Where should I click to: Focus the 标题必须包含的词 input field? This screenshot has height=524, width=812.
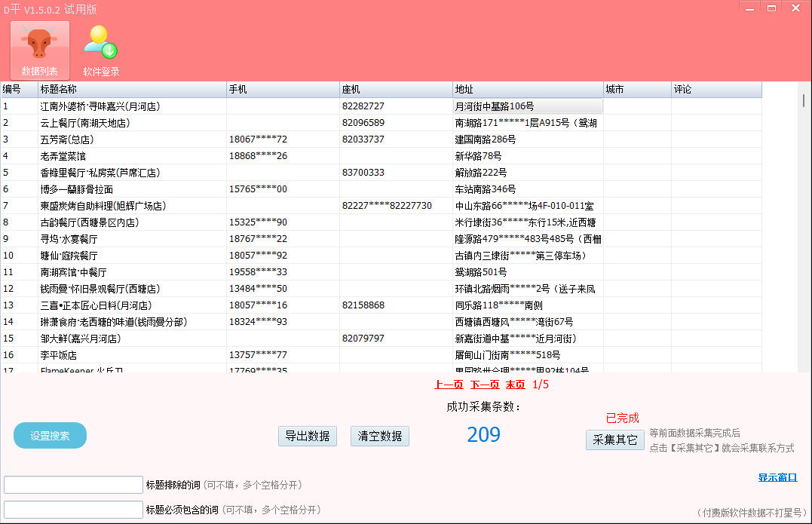coord(74,510)
